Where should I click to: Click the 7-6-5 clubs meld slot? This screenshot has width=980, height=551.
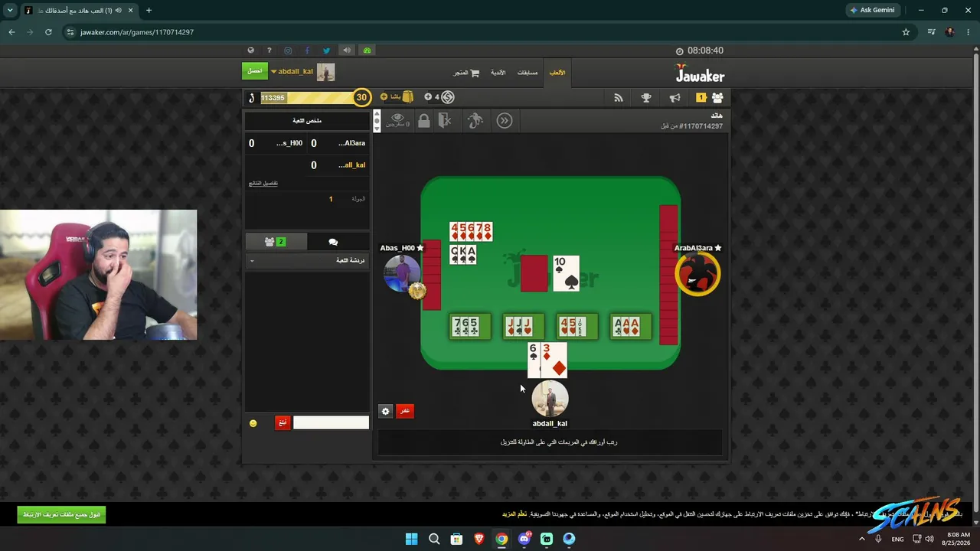click(x=469, y=326)
